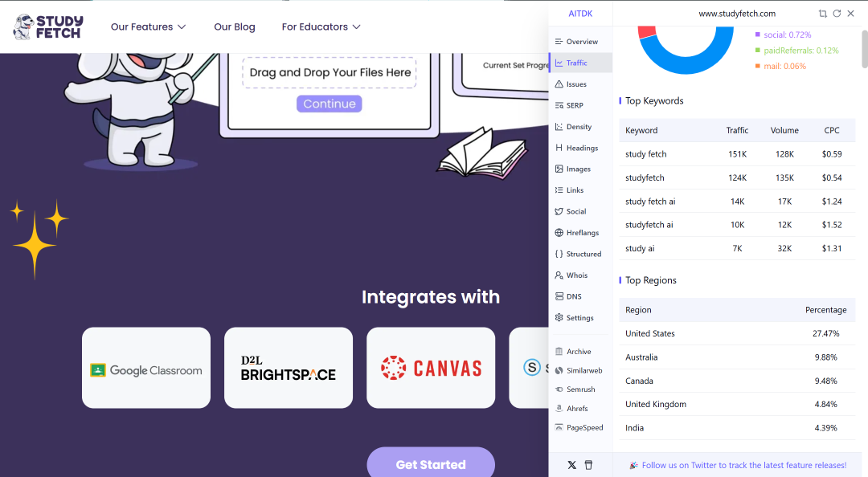Click the 'studyfetch ai' keyword
The image size is (868, 477).
pyautogui.click(x=649, y=225)
